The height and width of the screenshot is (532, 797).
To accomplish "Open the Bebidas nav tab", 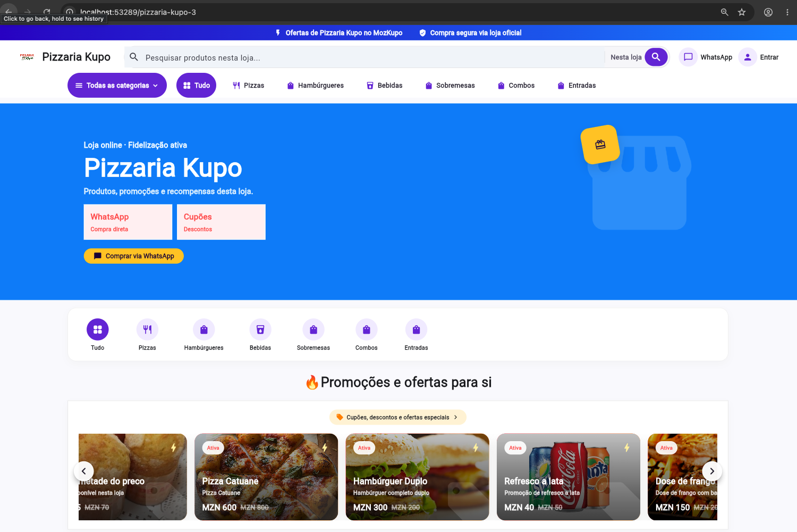I will point(385,86).
